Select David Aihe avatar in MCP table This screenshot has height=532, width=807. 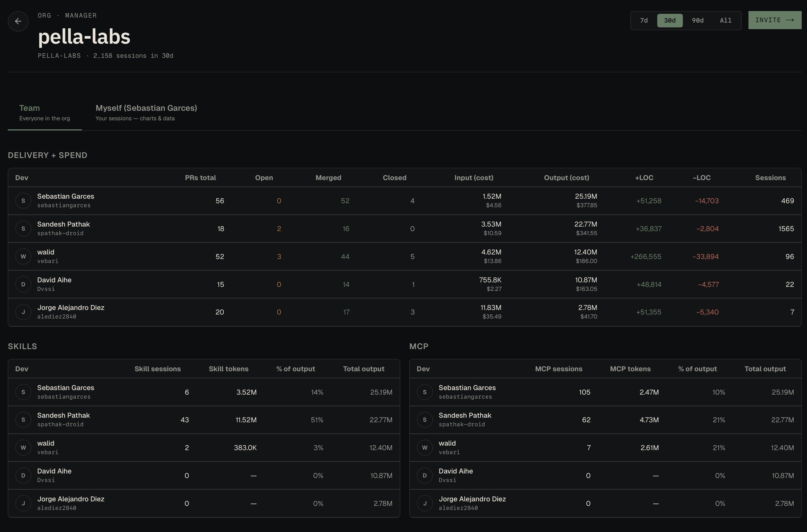[425, 475]
